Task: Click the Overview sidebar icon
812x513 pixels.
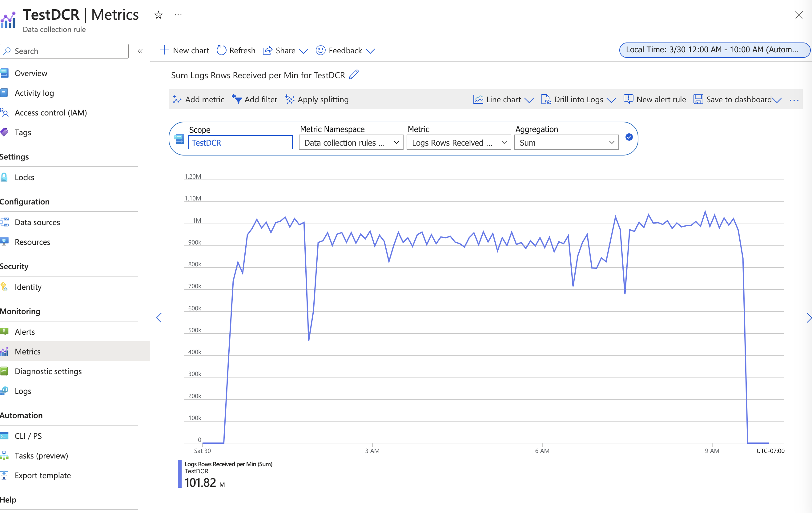Action: pos(4,73)
